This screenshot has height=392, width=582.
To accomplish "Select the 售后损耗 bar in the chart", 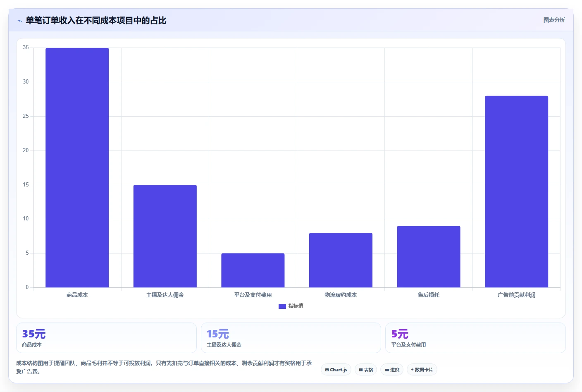I will pos(429,256).
